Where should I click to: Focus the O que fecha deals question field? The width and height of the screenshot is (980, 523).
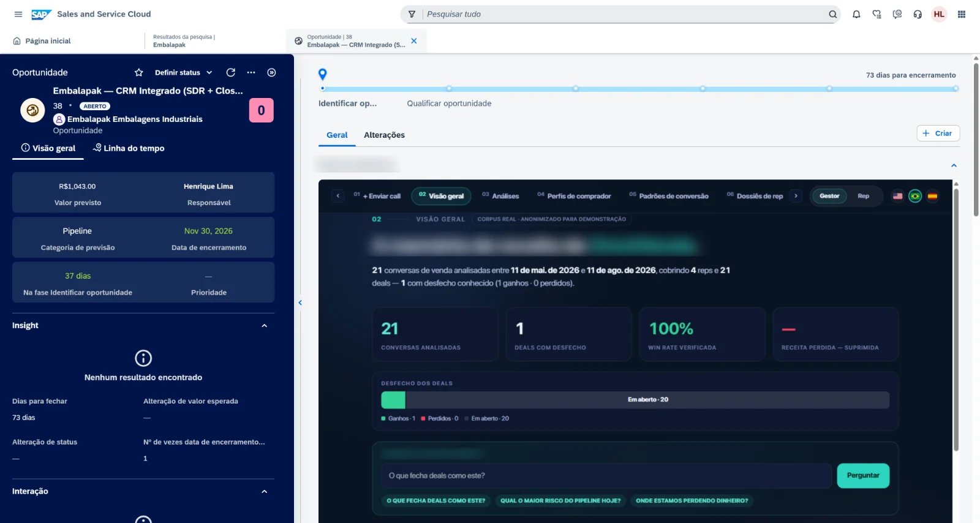pos(605,476)
